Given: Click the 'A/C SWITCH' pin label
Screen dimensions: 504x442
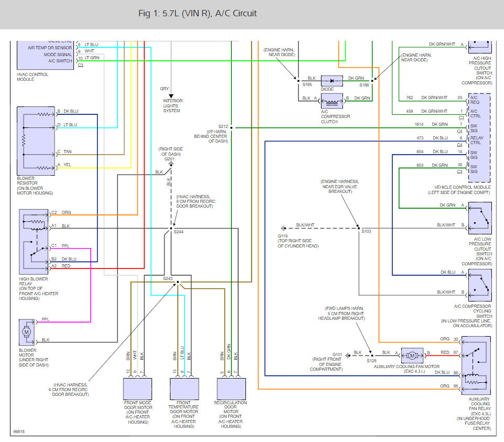Looking at the screenshot, I should click(x=60, y=61).
